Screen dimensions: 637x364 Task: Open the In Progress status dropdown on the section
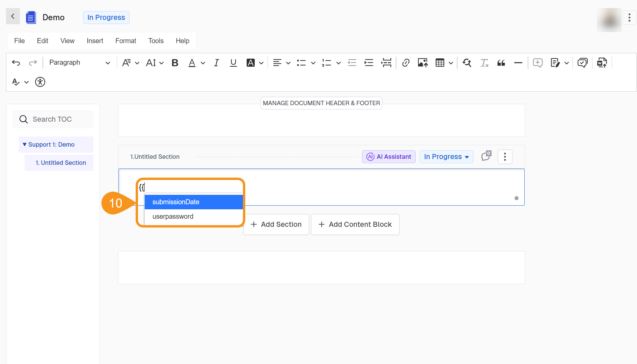[446, 156]
